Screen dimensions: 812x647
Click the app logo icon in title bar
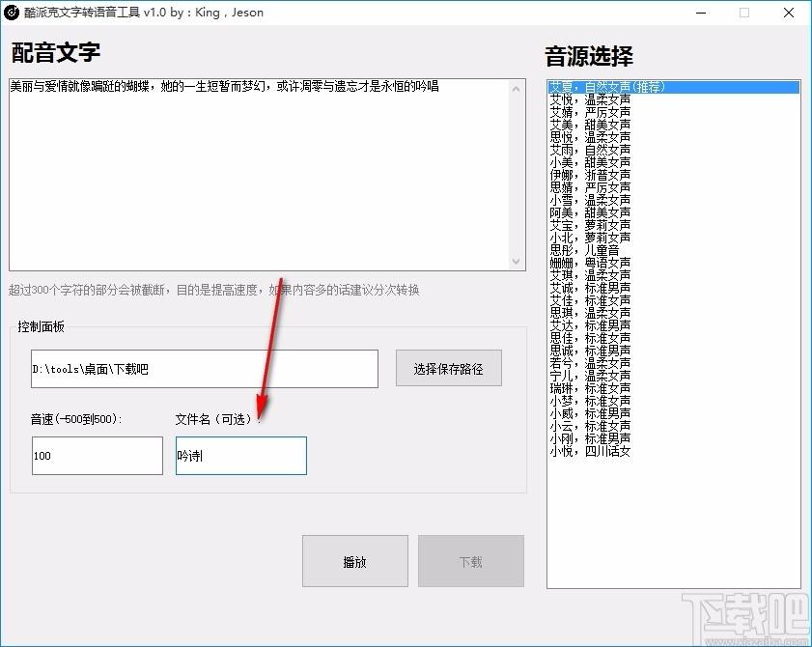12,12
